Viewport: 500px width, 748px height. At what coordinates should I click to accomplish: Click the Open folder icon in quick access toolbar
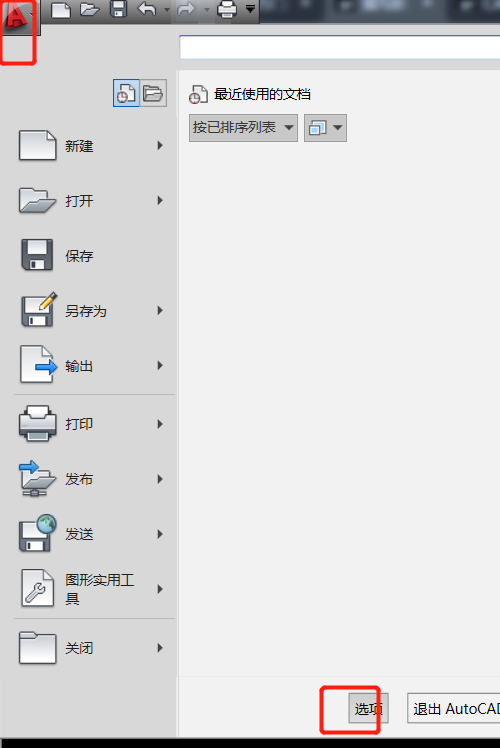pyautogui.click(x=89, y=9)
